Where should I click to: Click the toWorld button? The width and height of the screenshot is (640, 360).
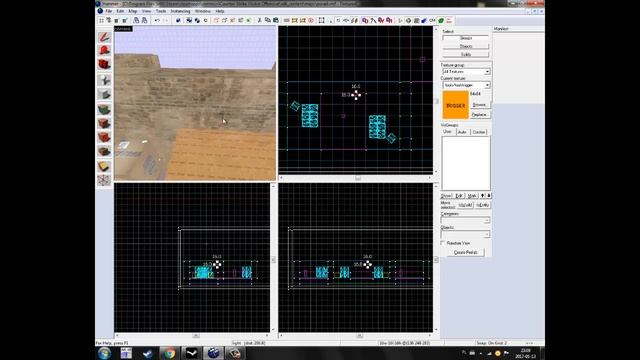(464, 205)
